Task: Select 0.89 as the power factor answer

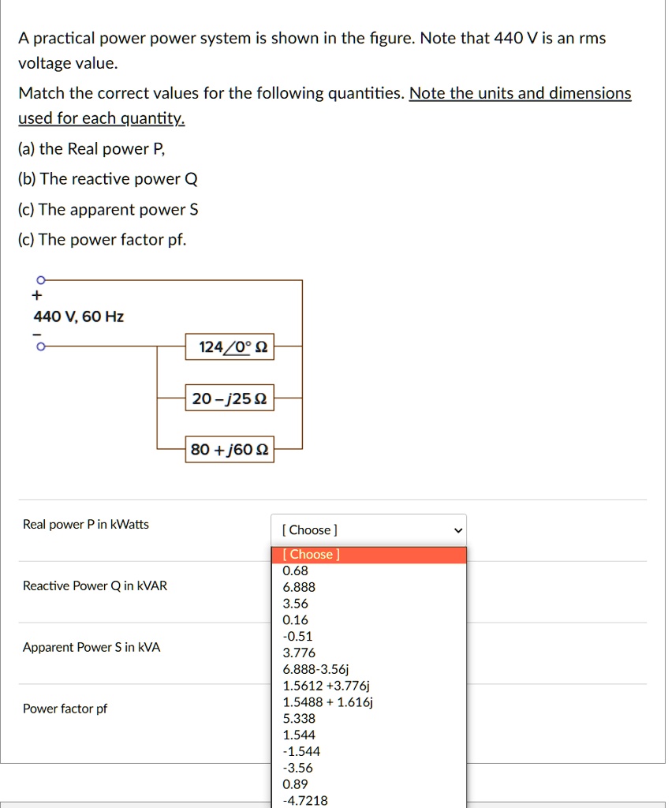Action: point(294,784)
